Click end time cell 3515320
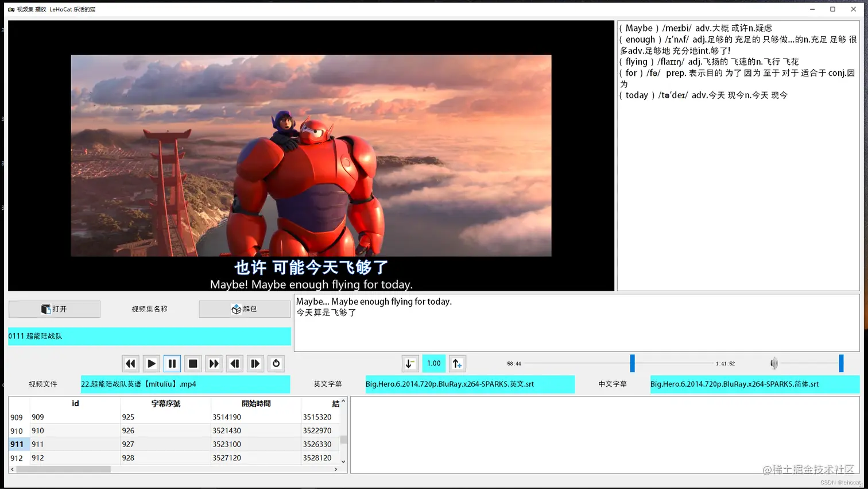The width and height of the screenshot is (868, 489). (x=320, y=417)
